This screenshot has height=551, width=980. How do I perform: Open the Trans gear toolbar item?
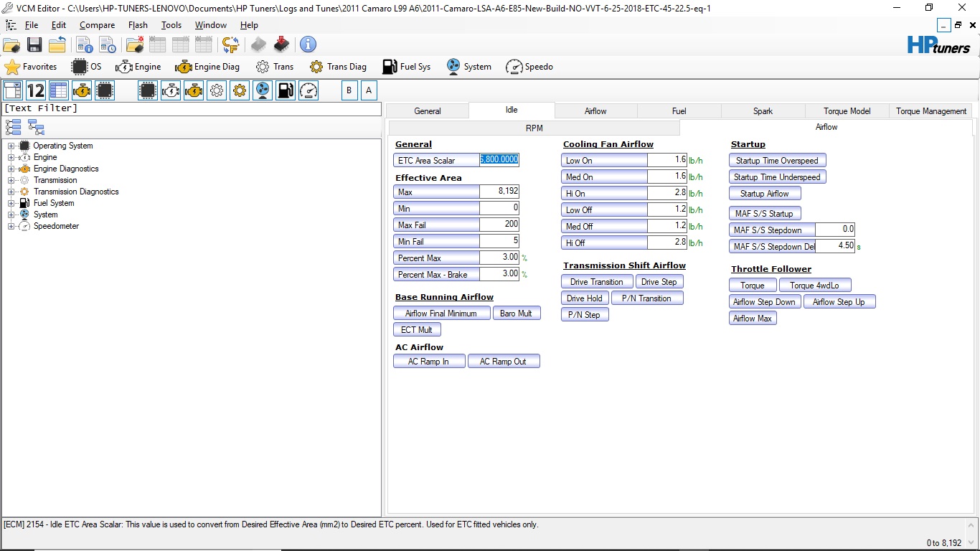tap(275, 67)
